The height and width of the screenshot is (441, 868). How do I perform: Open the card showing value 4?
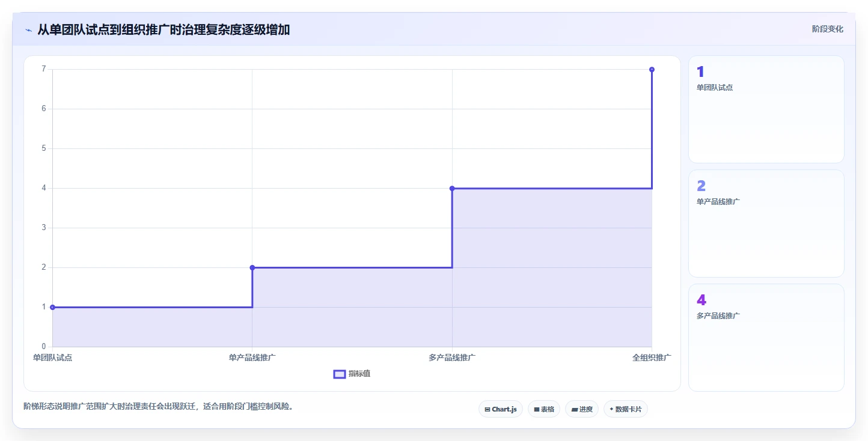click(766, 338)
